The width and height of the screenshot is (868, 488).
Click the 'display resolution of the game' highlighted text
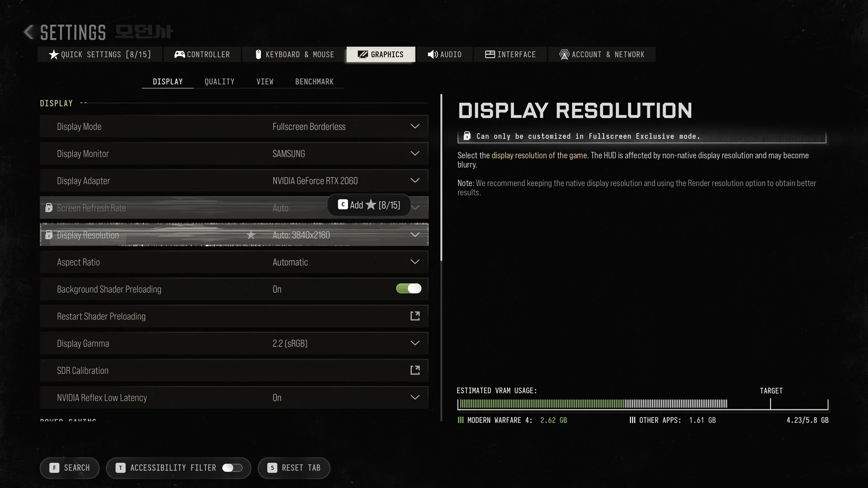pos(539,155)
